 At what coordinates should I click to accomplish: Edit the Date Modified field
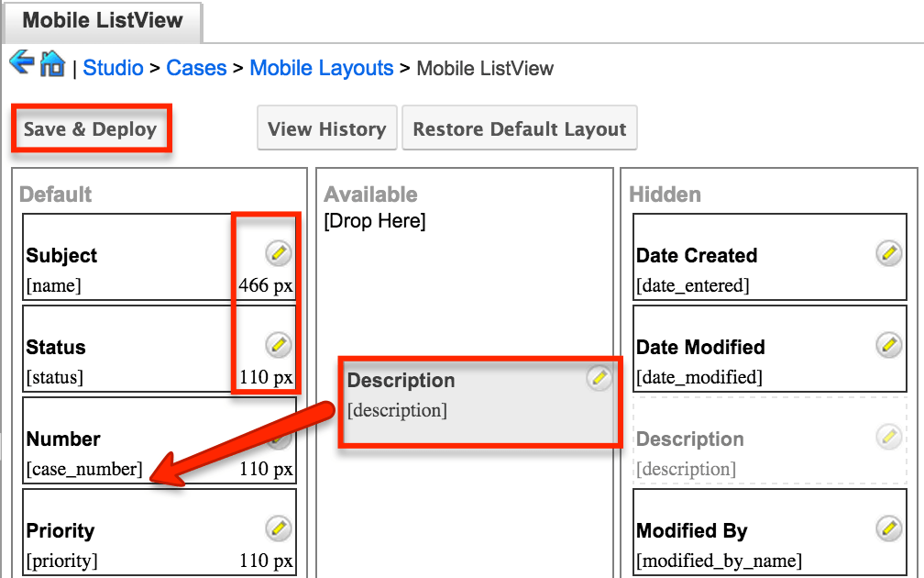click(886, 344)
